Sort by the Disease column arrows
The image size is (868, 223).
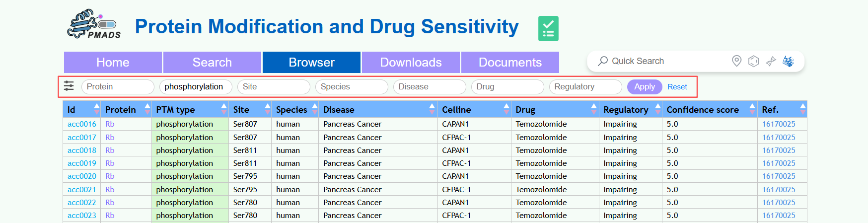pos(433,109)
